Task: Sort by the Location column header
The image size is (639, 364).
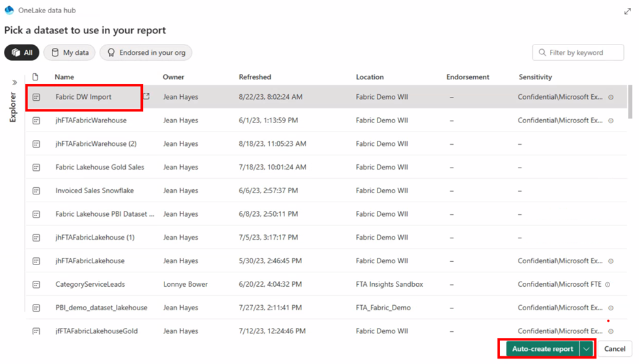Action: (x=370, y=77)
